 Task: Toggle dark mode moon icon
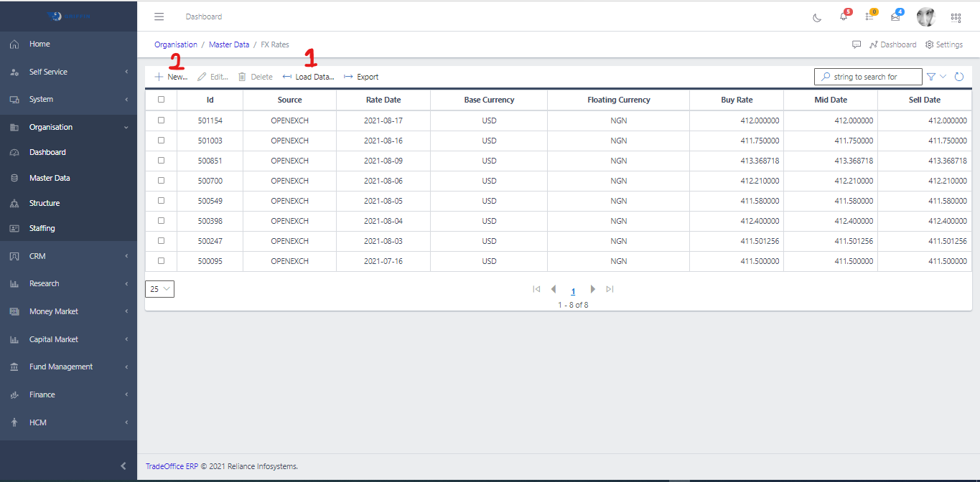click(x=817, y=17)
